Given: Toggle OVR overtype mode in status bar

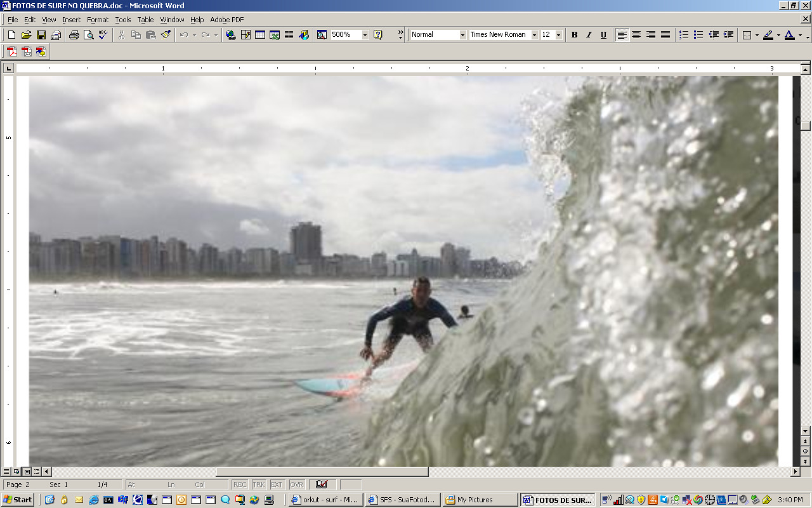Looking at the screenshot, I should [x=297, y=485].
